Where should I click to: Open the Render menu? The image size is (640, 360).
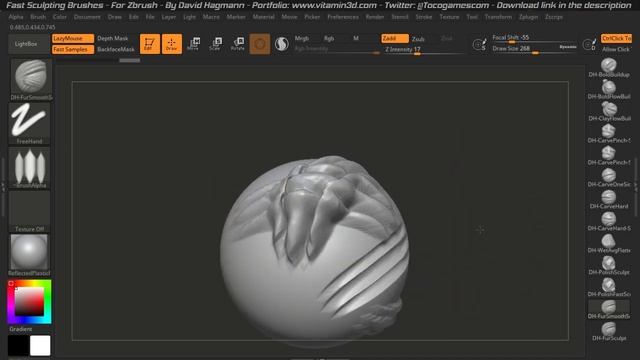tap(375, 17)
